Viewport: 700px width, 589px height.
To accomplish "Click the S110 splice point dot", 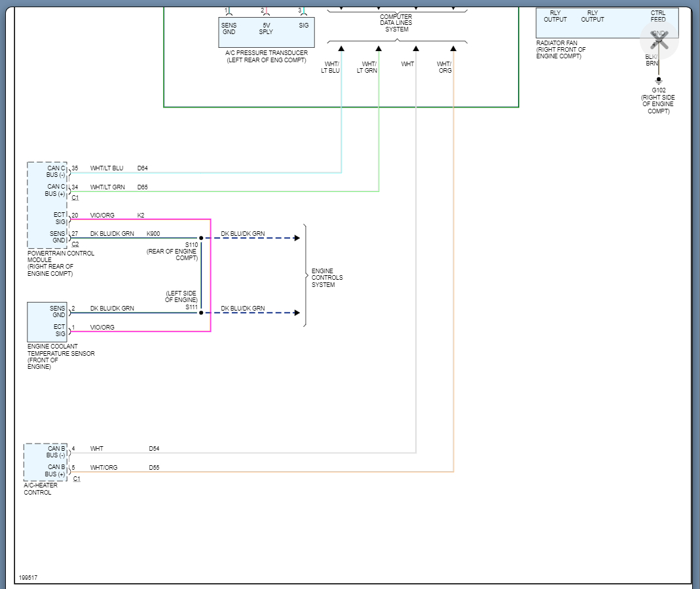I will (x=201, y=238).
